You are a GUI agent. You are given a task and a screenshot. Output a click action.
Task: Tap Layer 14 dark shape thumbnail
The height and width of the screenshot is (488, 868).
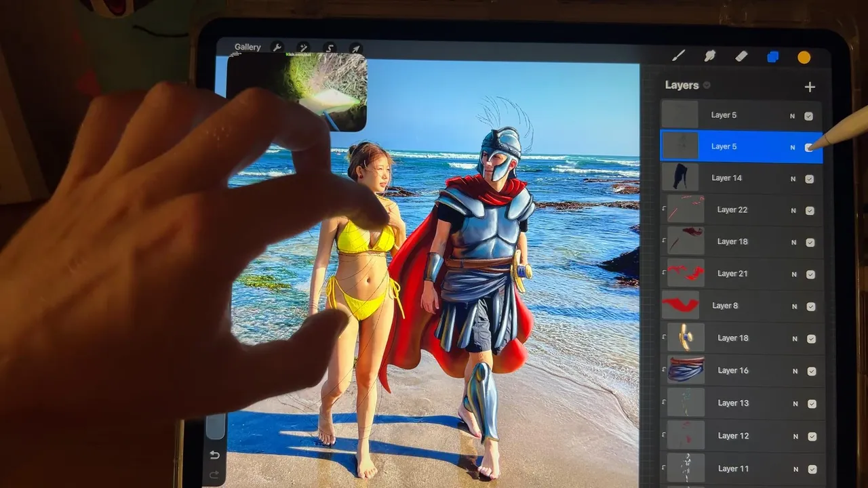coord(680,177)
